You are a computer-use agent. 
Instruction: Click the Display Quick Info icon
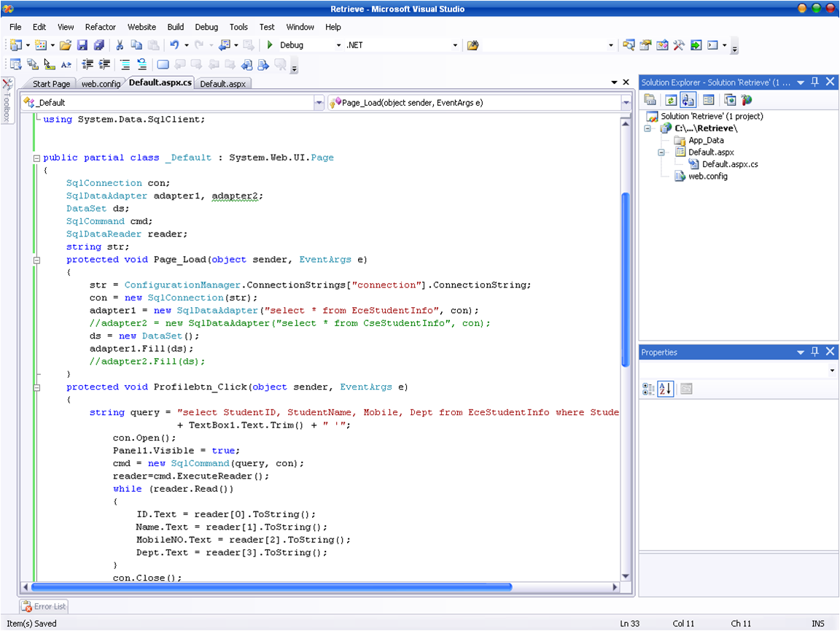click(x=50, y=65)
